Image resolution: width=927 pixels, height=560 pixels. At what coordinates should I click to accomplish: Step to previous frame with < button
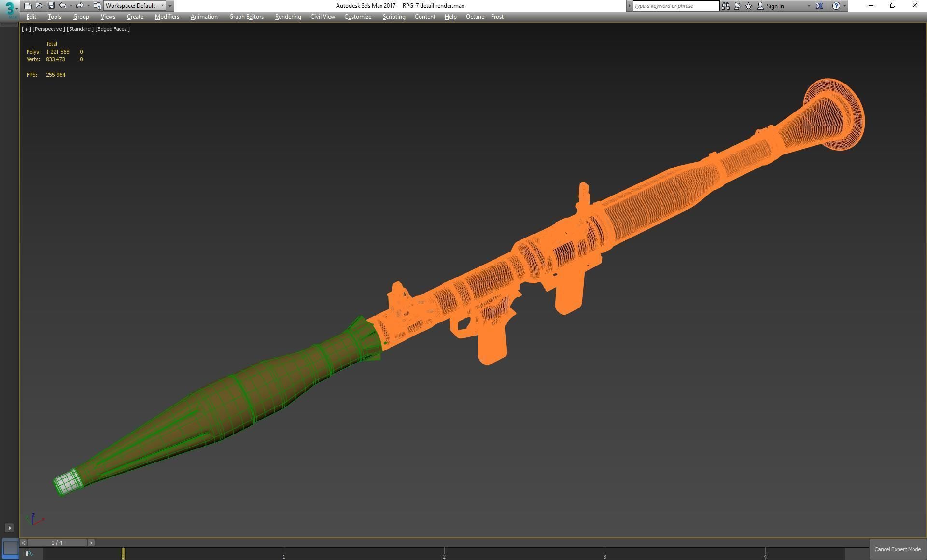[23, 543]
